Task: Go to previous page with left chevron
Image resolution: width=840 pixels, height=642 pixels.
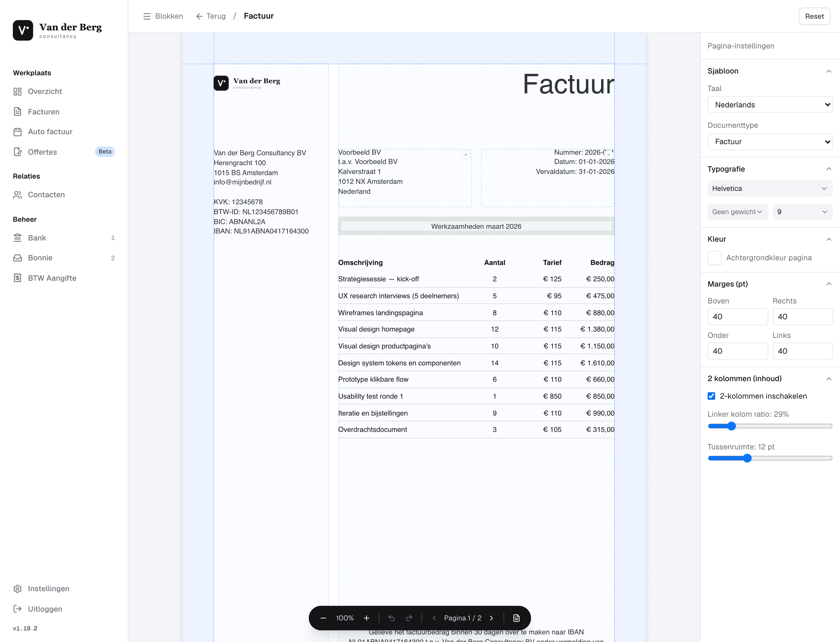Action: click(x=434, y=618)
